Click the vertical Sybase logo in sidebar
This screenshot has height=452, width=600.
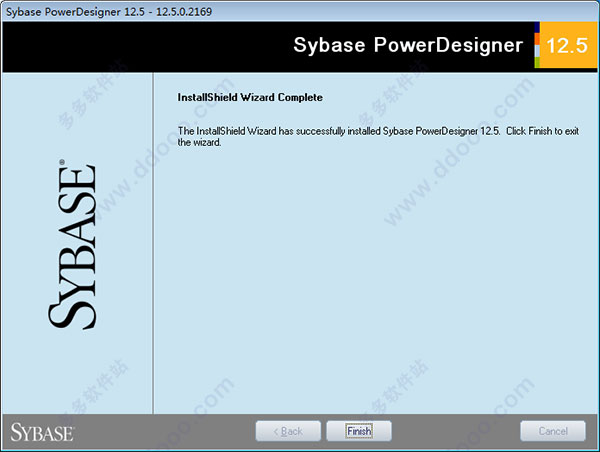point(72,244)
